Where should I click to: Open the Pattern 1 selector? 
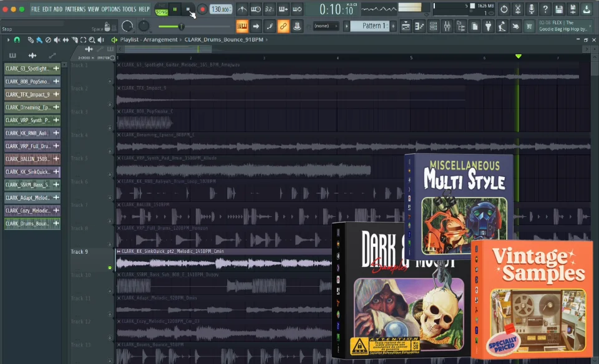370,26
